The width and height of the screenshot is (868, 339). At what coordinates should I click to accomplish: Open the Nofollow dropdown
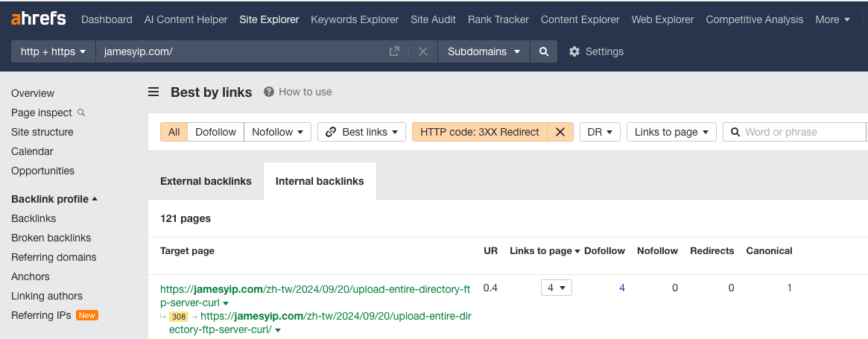point(277,132)
